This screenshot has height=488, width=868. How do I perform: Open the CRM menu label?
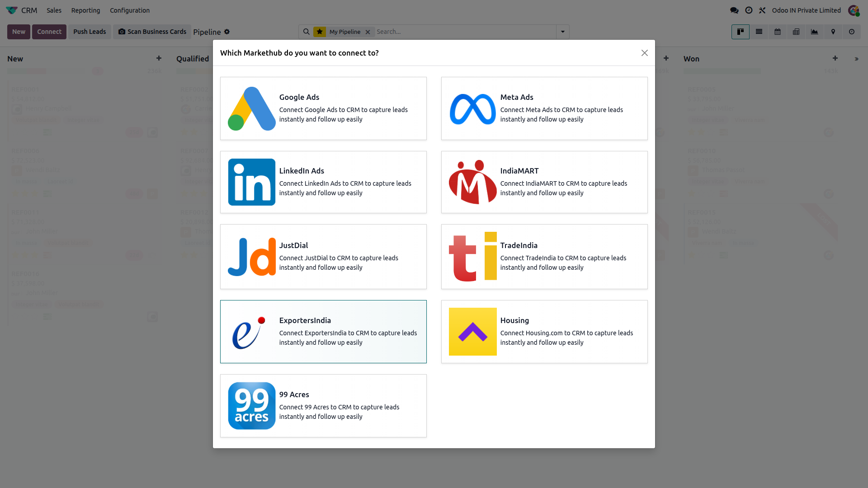coord(29,10)
